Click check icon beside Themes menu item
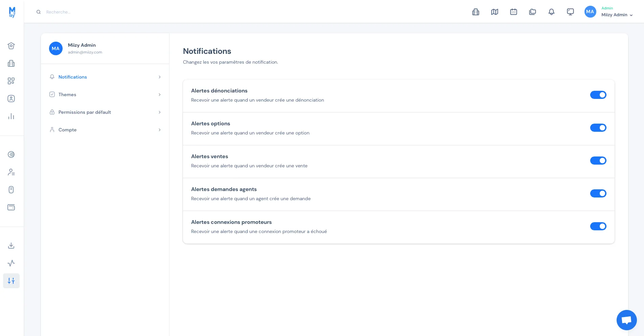The height and width of the screenshot is (336, 644). pyautogui.click(x=52, y=94)
